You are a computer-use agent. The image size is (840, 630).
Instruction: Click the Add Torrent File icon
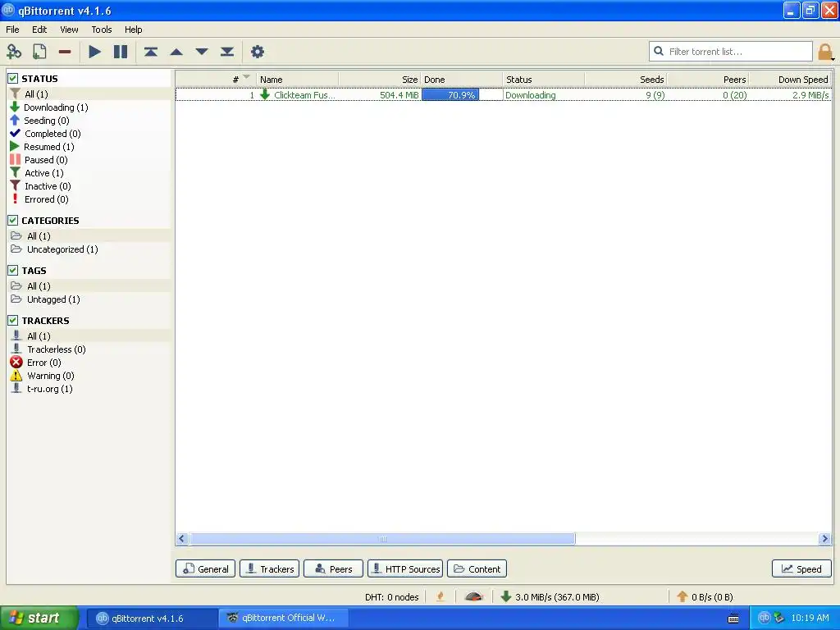click(x=39, y=52)
